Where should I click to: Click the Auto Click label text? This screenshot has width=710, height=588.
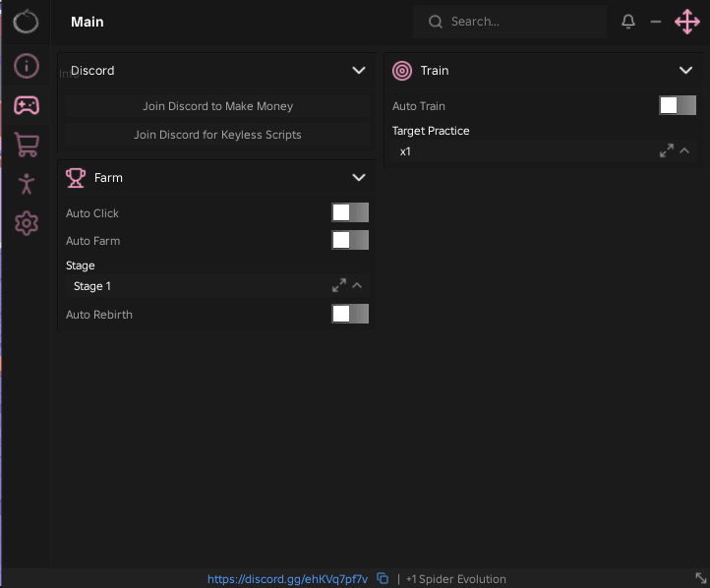(x=92, y=213)
